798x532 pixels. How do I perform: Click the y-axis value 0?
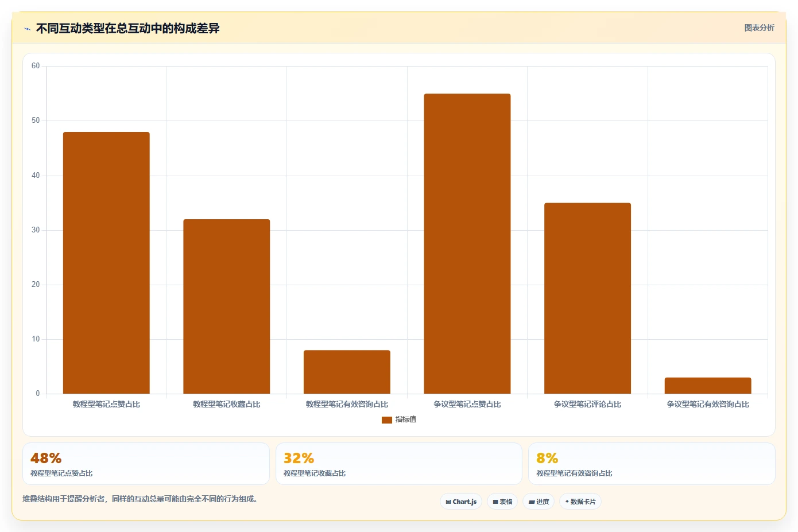[38, 394]
